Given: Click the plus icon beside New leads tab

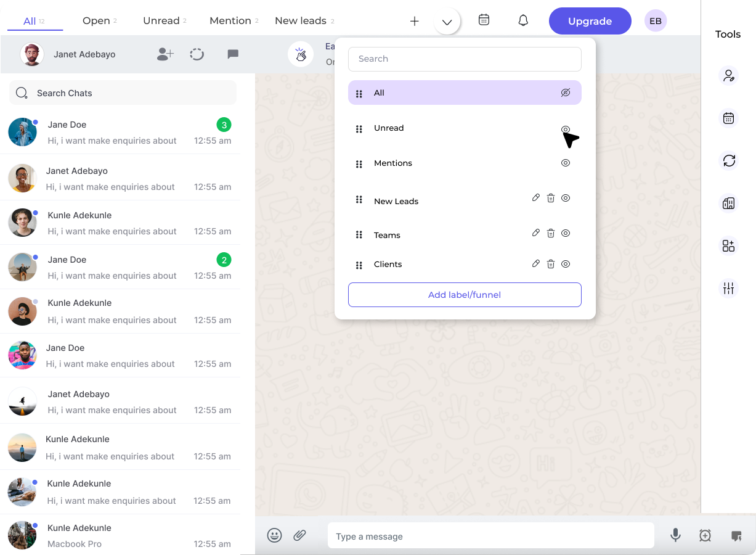Looking at the screenshot, I should click(415, 21).
